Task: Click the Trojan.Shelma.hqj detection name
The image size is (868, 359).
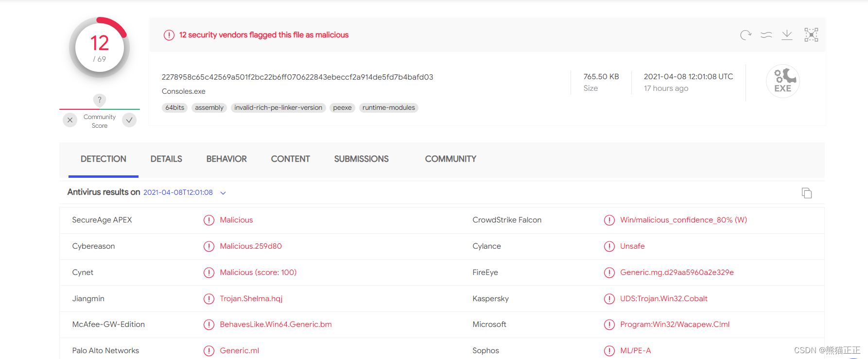Action: (x=251, y=299)
